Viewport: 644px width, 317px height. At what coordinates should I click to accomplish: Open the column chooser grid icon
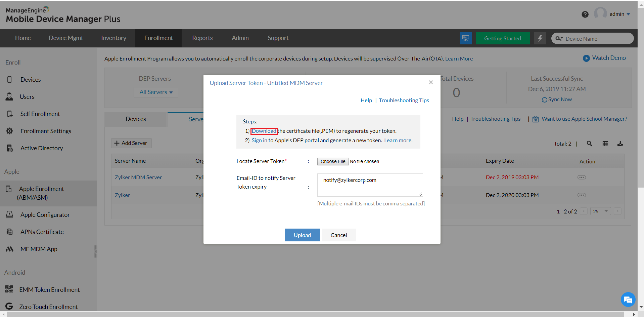coord(605,144)
